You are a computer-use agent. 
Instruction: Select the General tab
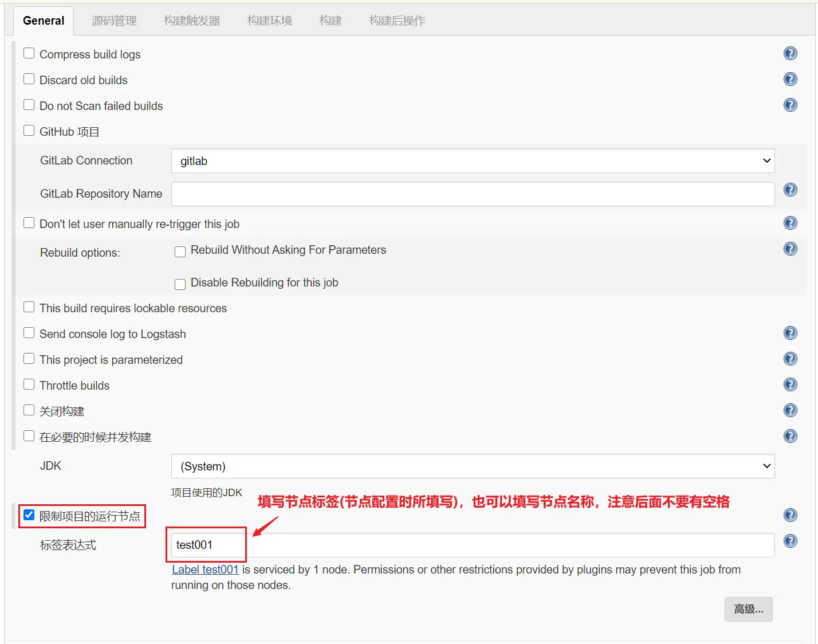44,21
